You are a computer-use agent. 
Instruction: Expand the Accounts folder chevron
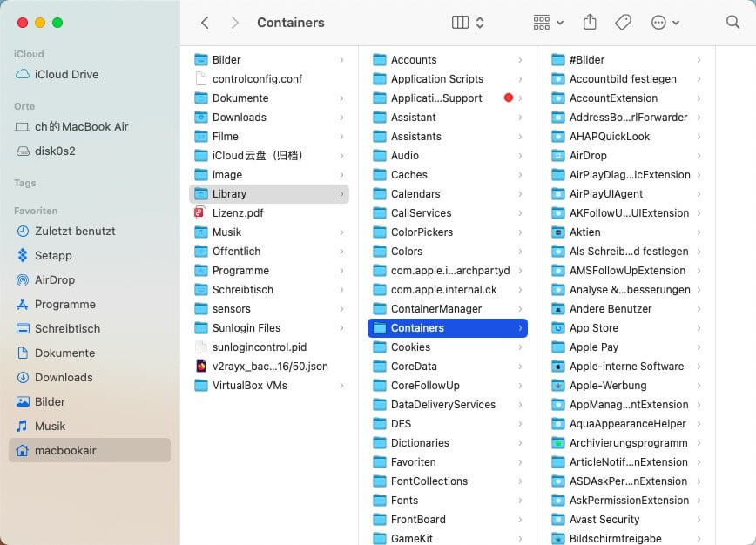click(x=520, y=60)
